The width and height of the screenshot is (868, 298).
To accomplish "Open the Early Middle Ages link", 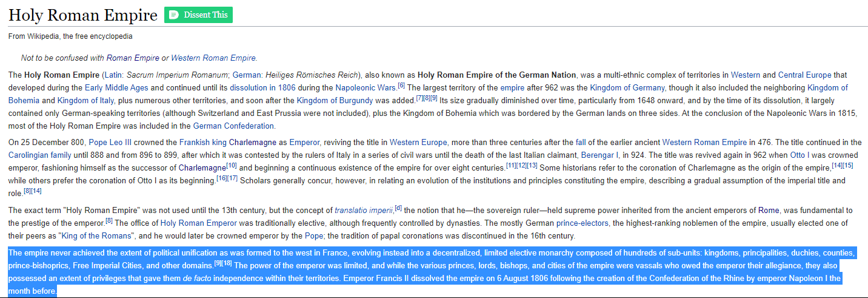I will [116, 87].
